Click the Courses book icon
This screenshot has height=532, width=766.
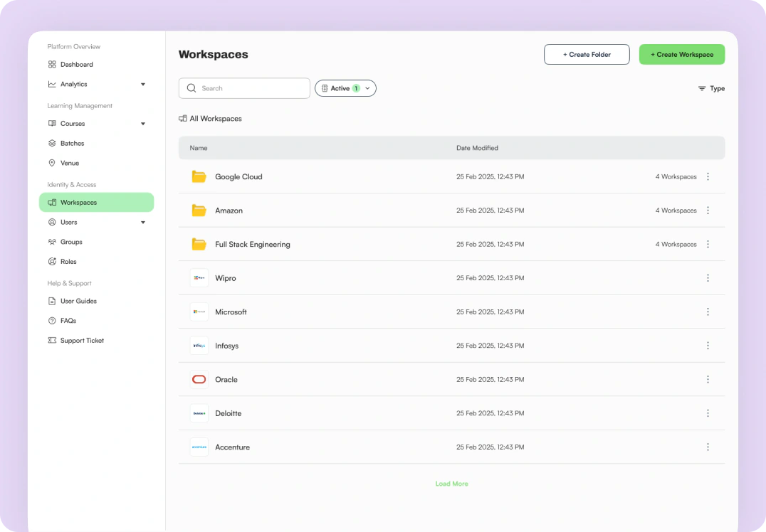[x=52, y=124]
